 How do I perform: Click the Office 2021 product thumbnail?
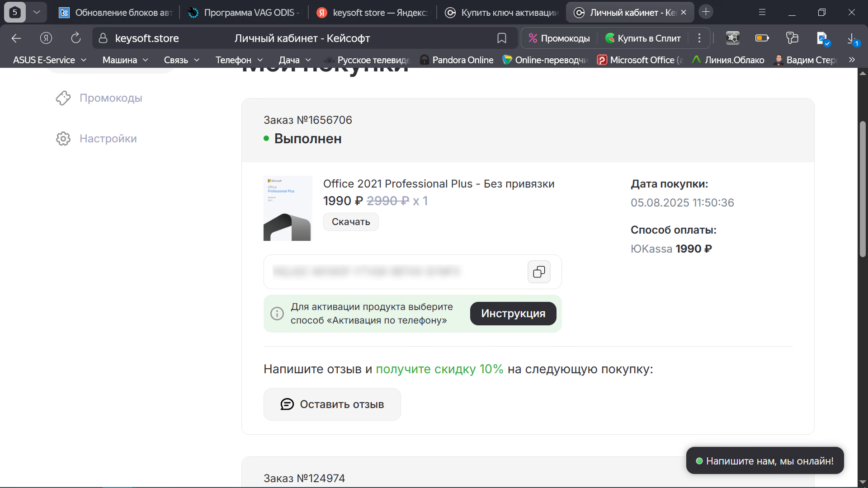point(288,208)
